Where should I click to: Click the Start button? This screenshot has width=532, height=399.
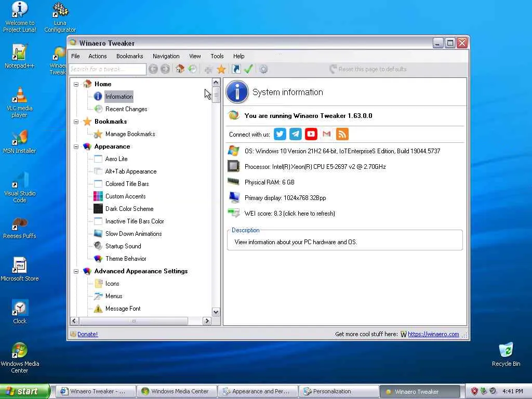click(x=24, y=391)
